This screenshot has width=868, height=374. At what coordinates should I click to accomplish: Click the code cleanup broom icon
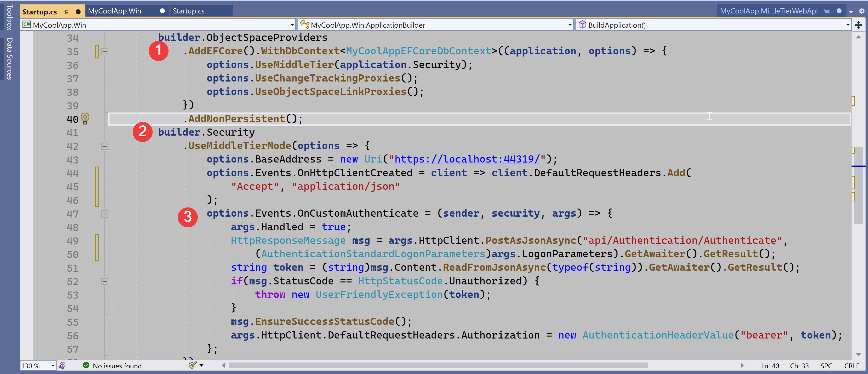click(x=193, y=365)
